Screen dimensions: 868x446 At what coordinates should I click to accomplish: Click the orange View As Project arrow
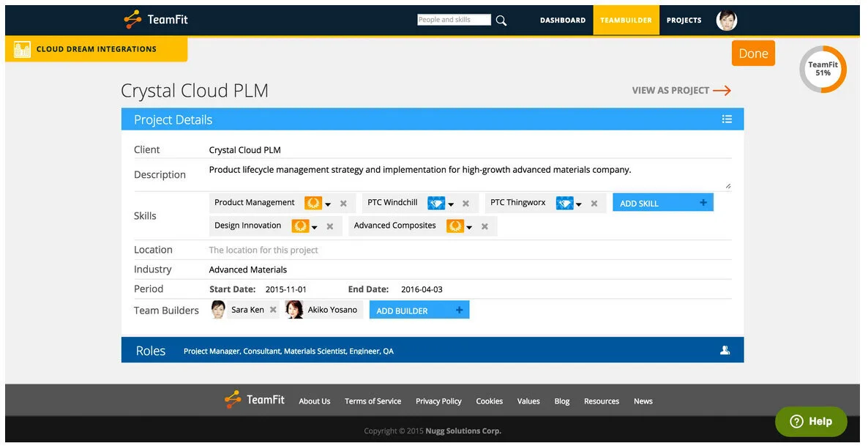point(722,90)
